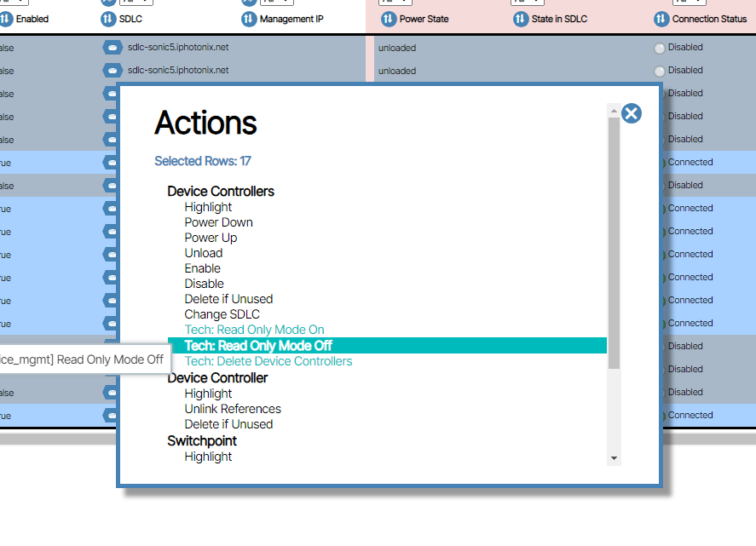Choose the Change SDLC action

click(x=222, y=314)
